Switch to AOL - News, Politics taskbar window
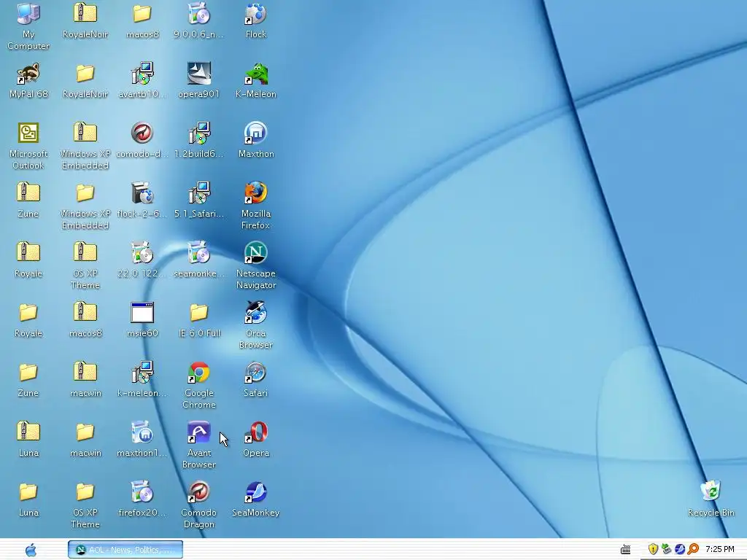Viewport: 747px width, 560px height. click(125, 550)
